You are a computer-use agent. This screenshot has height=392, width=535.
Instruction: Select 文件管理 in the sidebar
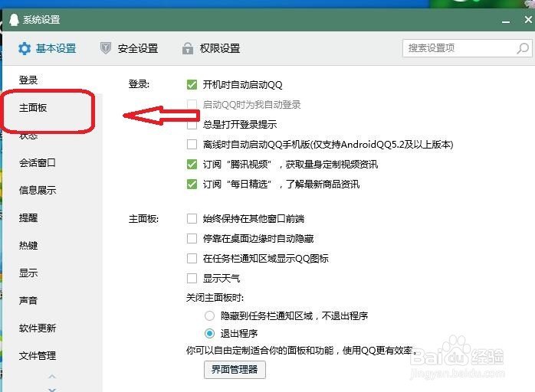38,355
